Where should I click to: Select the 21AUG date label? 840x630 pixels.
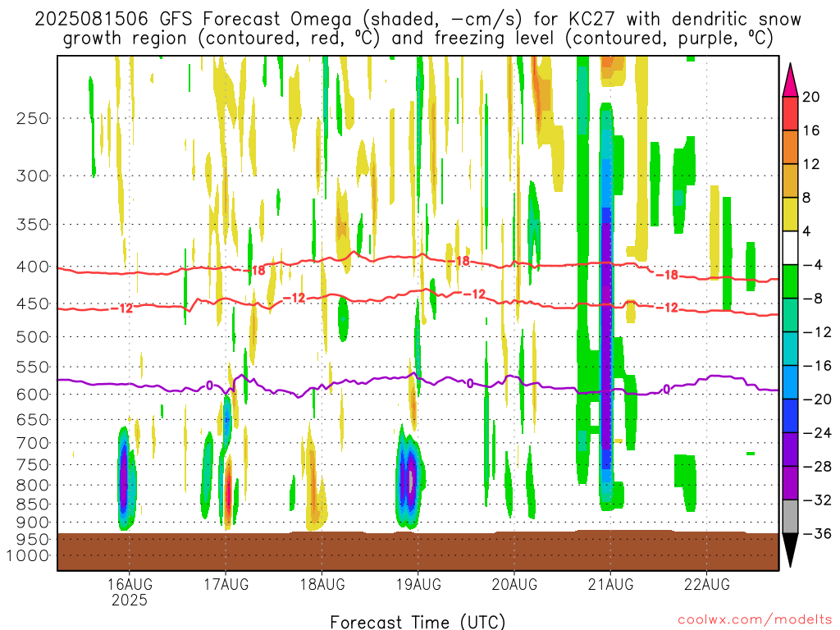610,584
